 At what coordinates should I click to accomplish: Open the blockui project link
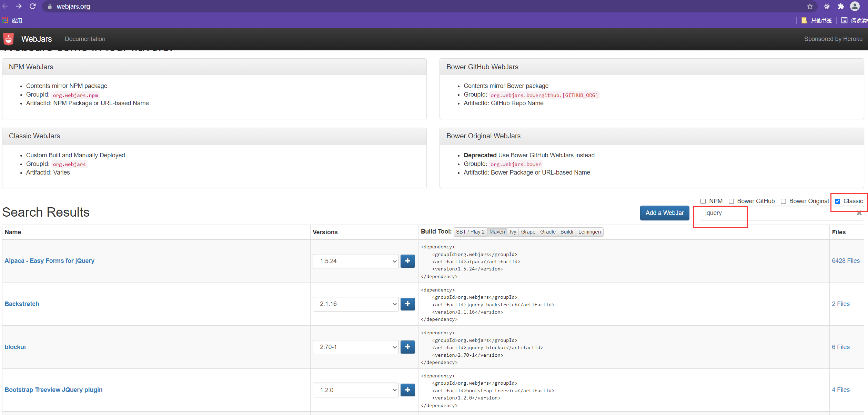pos(15,347)
